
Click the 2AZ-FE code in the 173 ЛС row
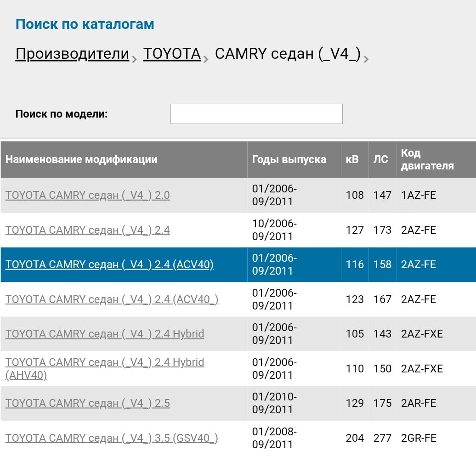418,230
